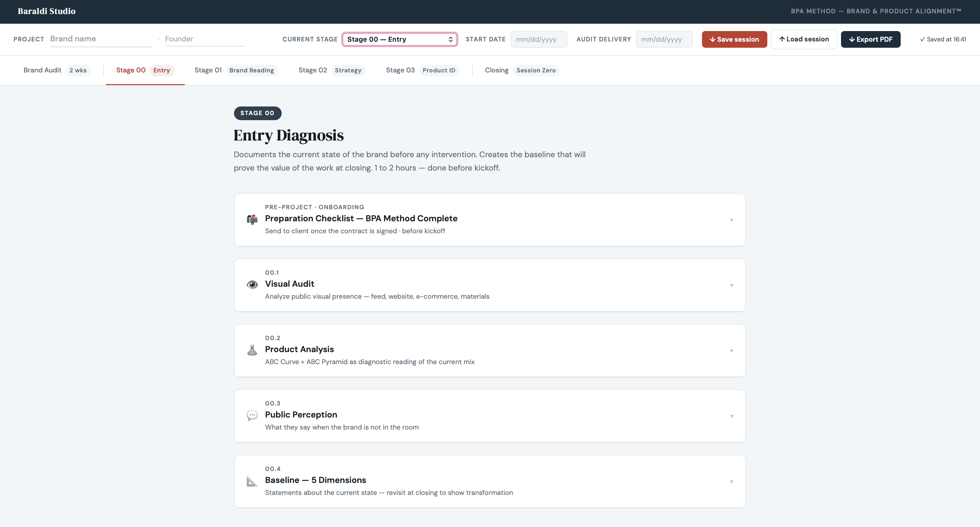Image resolution: width=980 pixels, height=527 pixels.
Task: Focus the Brand name input field
Action: point(101,39)
